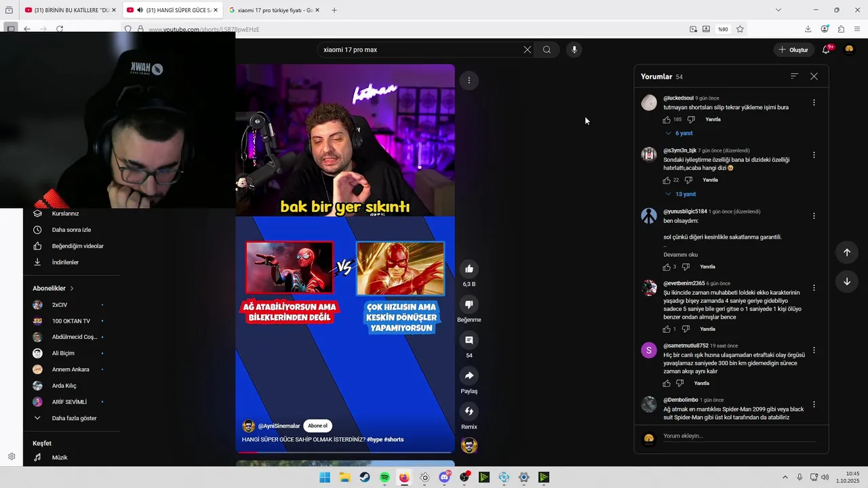Screen dimensions: 868x488
Task: Close the Yorumlar comments panel
Action: point(814,77)
